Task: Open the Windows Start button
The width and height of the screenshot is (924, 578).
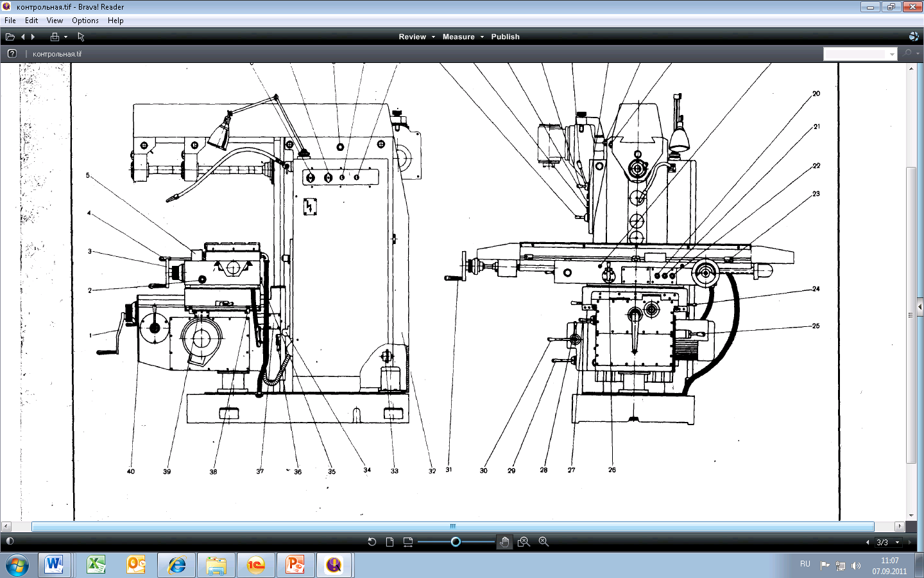Action: click(17, 565)
